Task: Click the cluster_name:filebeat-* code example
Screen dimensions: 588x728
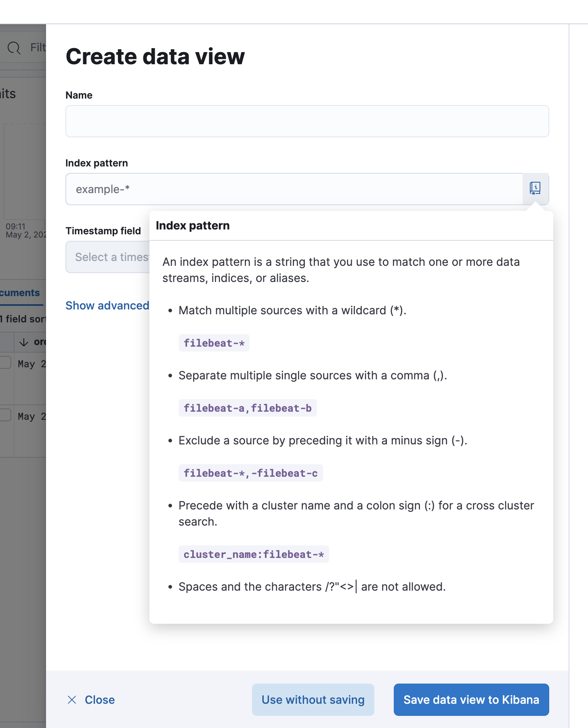Action: (x=254, y=554)
